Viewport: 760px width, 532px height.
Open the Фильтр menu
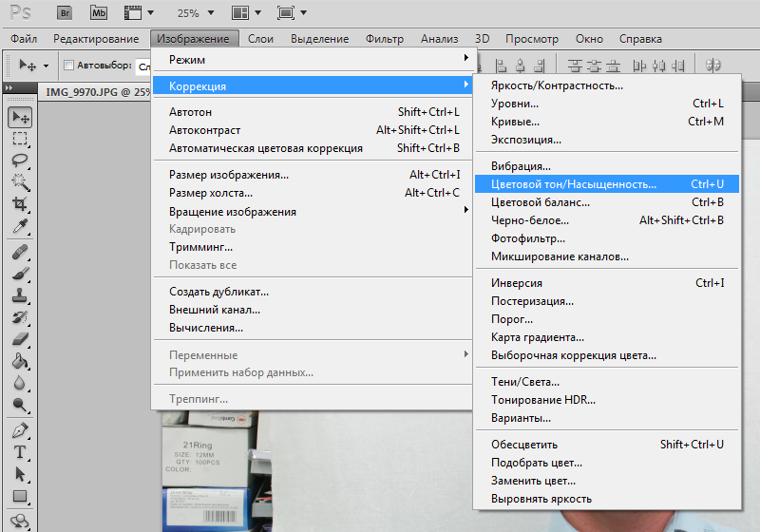(x=384, y=39)
